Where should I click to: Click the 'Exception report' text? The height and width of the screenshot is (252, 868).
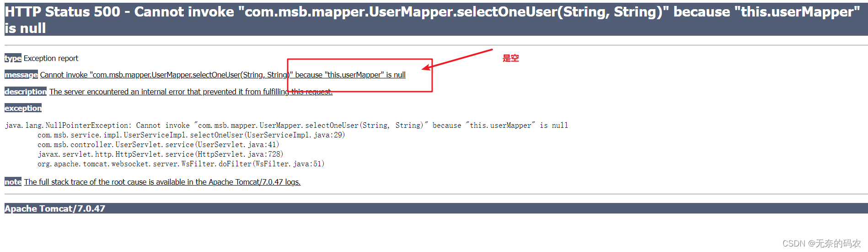(x=51, y=58)
